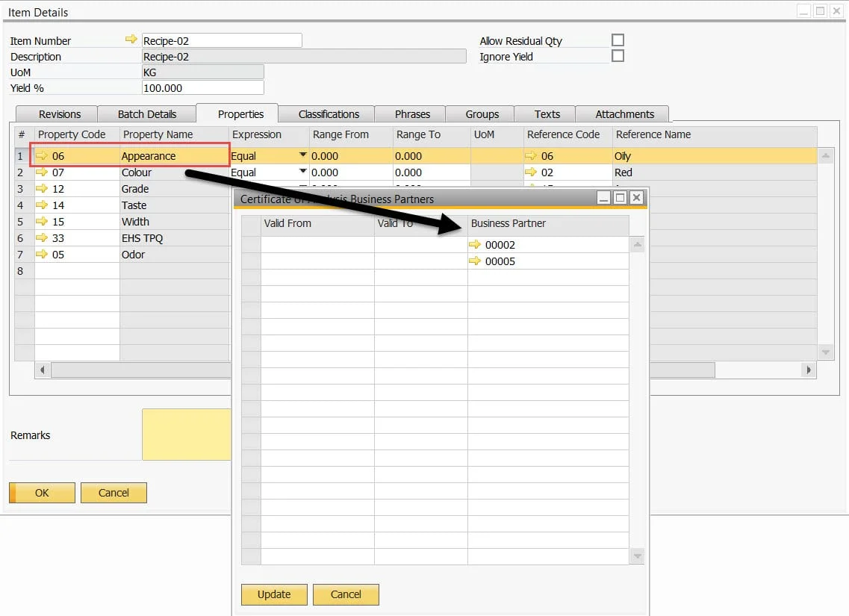This screenshot has height=616, width=849.
Task: Click the Oily reference name cell
Action: pyautogui.click(x=714, y=156)
